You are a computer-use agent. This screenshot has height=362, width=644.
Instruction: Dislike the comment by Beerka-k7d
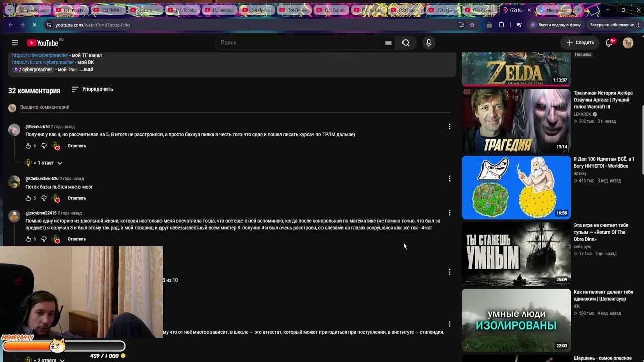tap(44, 146)
